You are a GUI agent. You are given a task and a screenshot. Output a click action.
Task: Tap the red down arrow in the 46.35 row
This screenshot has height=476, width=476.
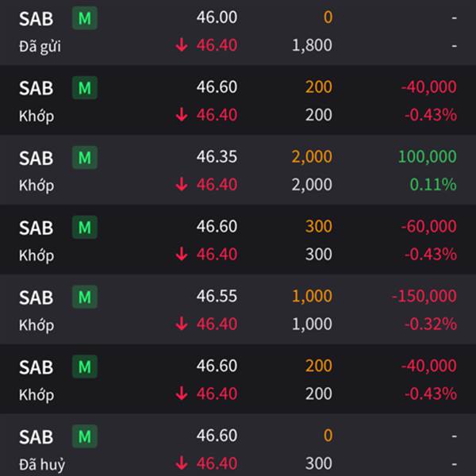pyautogui.click(x=182, y=185)
